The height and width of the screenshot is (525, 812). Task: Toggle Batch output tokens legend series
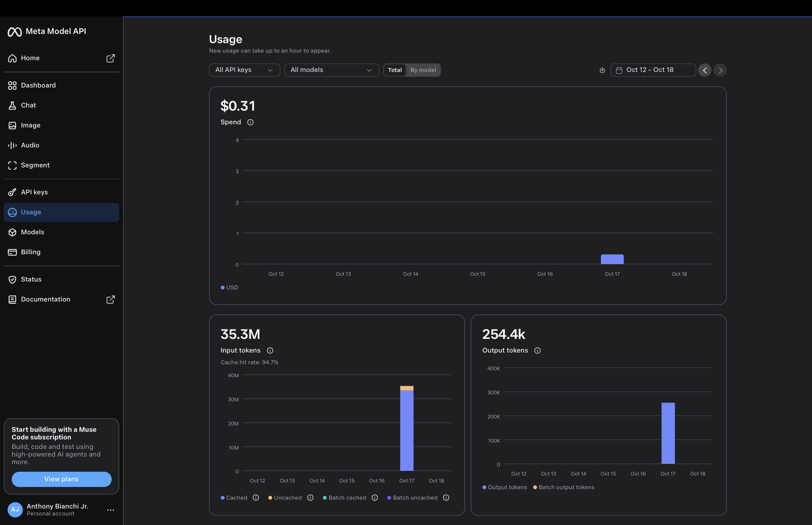564,487
